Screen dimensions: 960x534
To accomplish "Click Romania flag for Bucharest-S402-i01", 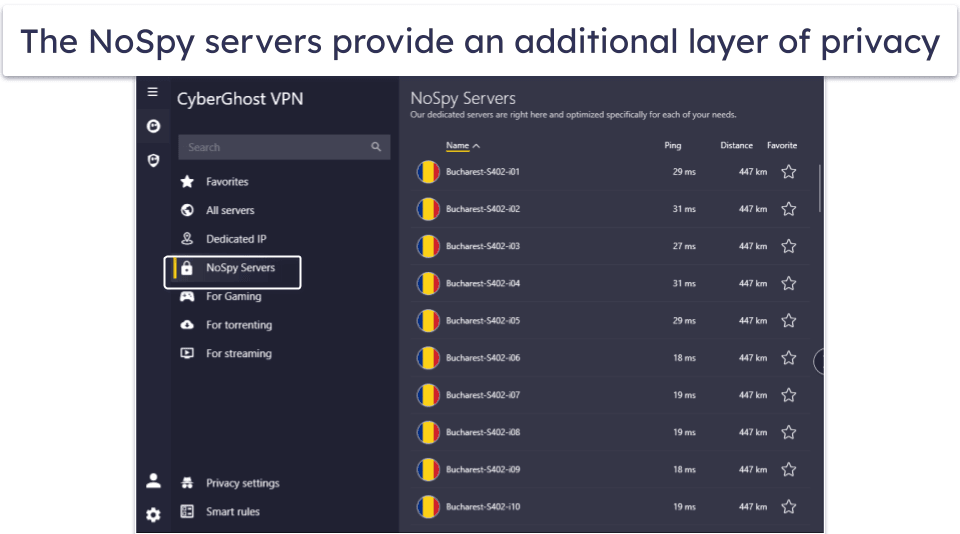I will tap(428, 172).
